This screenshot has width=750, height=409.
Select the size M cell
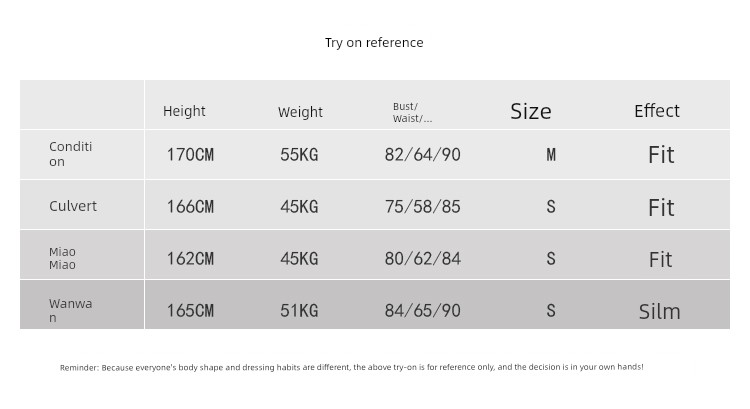pos(550,155)
